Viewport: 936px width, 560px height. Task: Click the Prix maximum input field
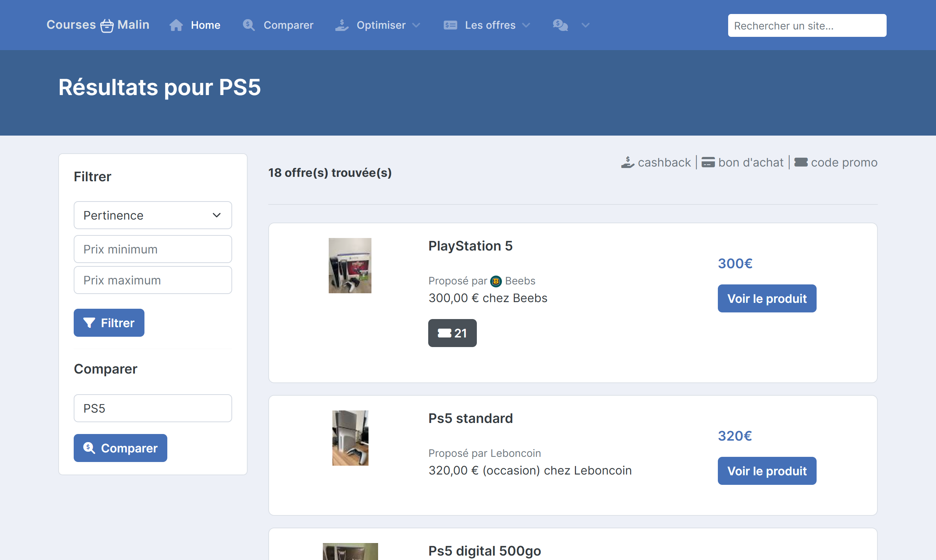[x=153, y=280]
